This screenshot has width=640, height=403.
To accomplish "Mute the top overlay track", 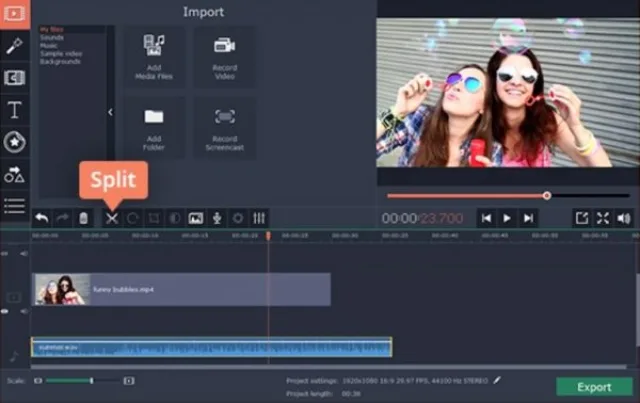I will [x=24, y=254].
